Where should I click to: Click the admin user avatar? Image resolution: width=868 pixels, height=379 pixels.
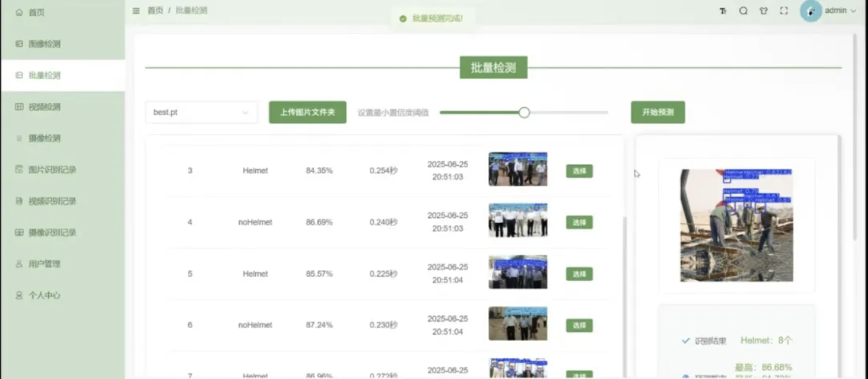[811, 11]
